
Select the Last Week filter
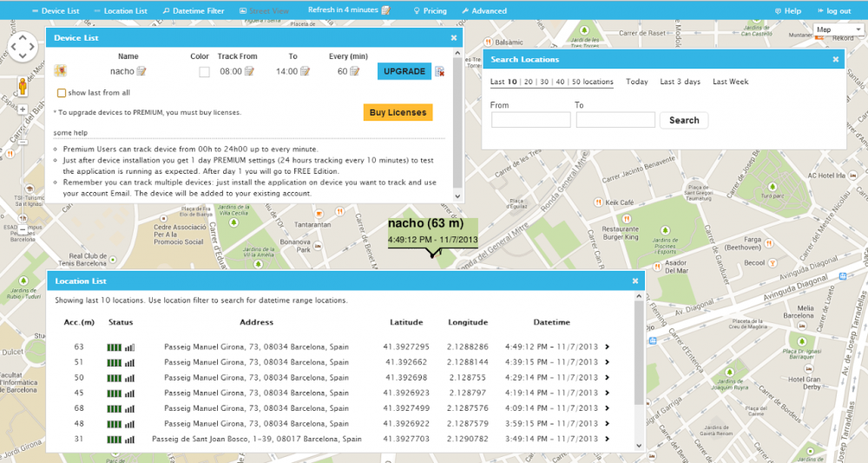click(x=731, y=82)
